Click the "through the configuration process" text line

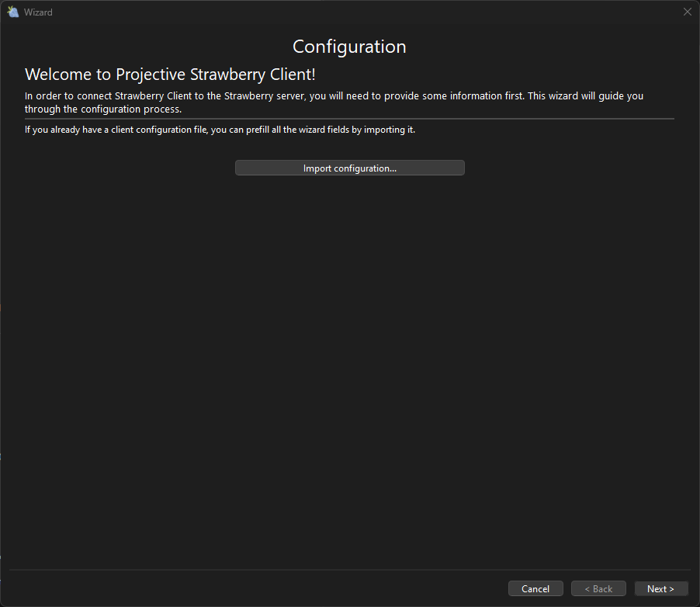(103, 109)
